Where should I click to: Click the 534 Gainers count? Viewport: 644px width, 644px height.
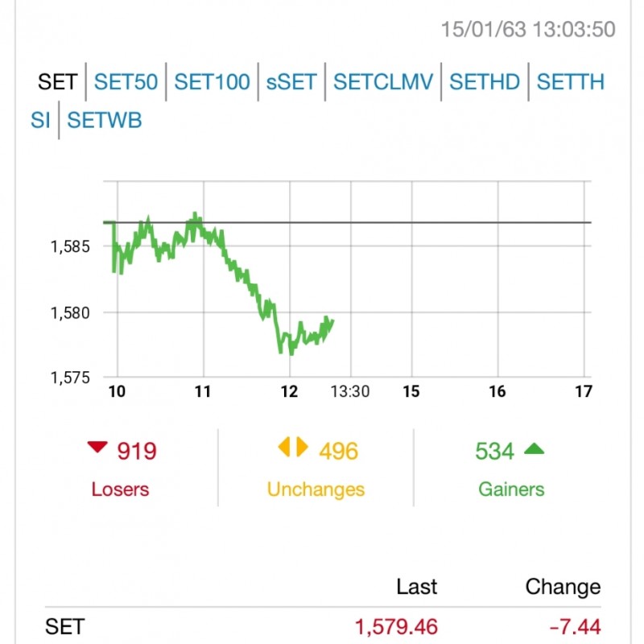tap(494, 452)
